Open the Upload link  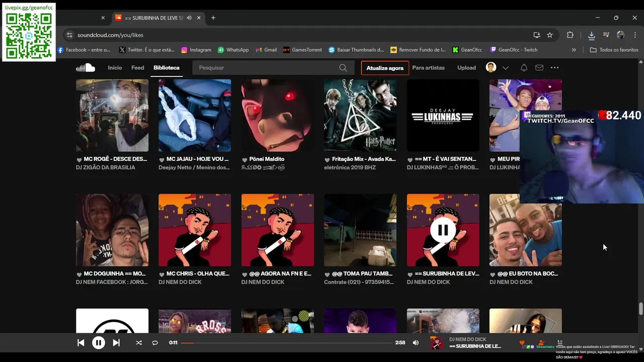coord(466,67)
